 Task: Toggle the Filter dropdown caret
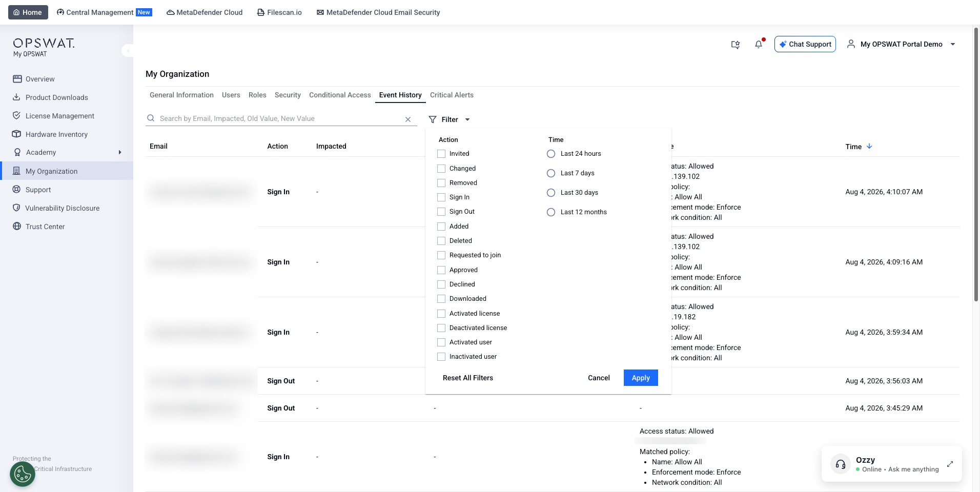tap(467, 119)
